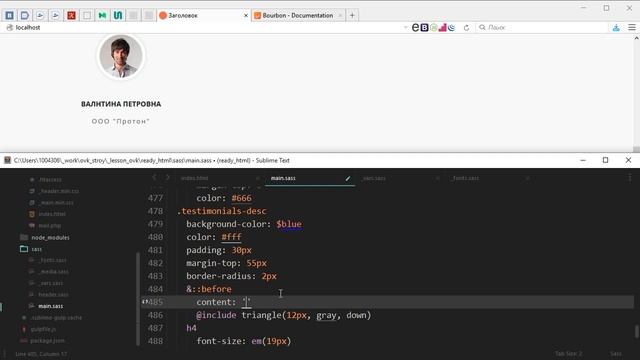
Task: Open header.sass in the sidebar
Action: tap(53, 294)
